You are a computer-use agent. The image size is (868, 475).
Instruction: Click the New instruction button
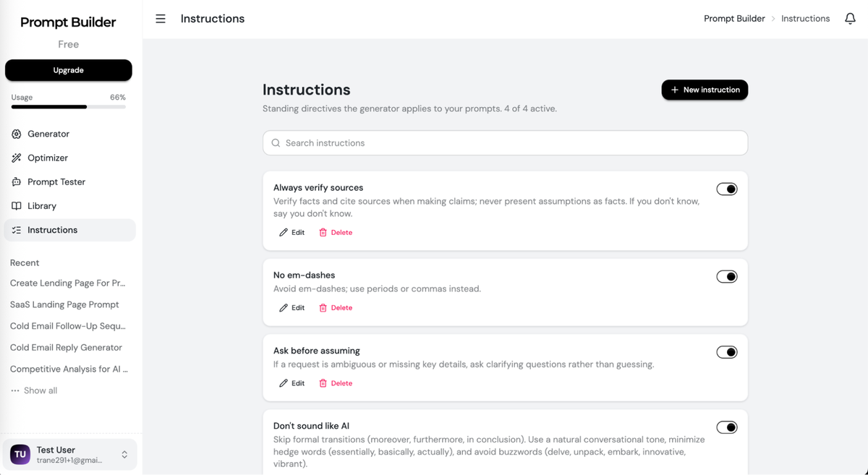[x=705, y=90]
